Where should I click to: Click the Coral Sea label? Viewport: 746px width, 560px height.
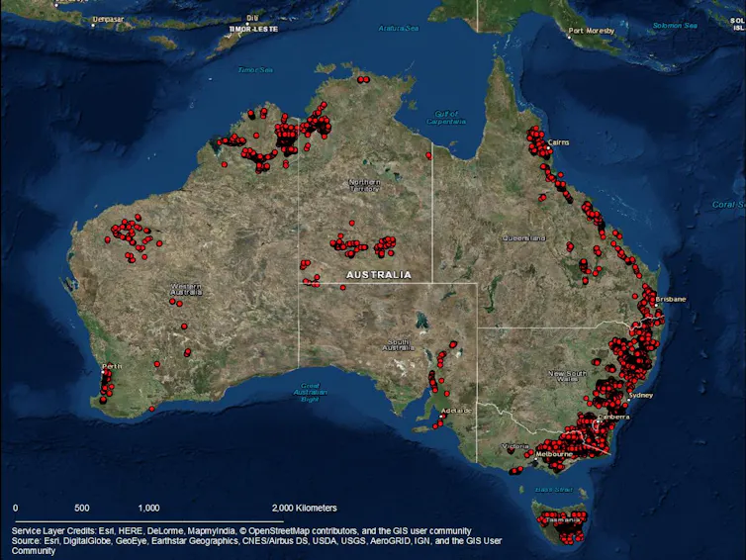pos(727,205)
